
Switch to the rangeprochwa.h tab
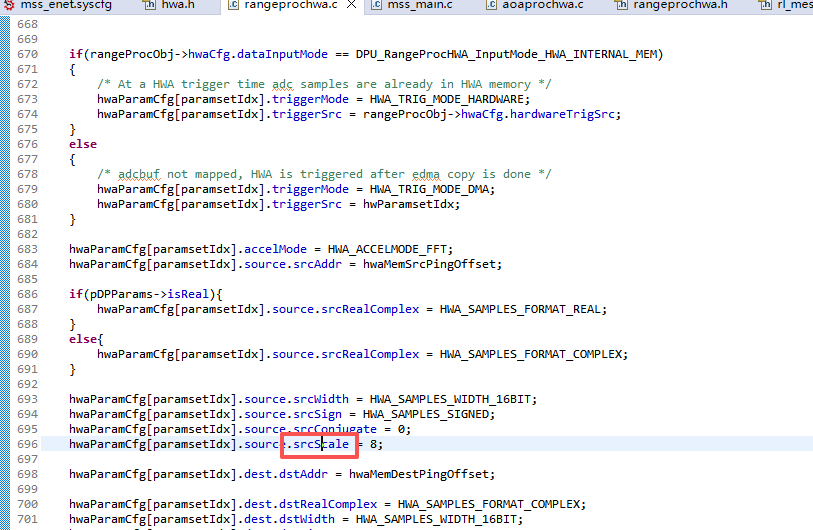click(680, 5)
